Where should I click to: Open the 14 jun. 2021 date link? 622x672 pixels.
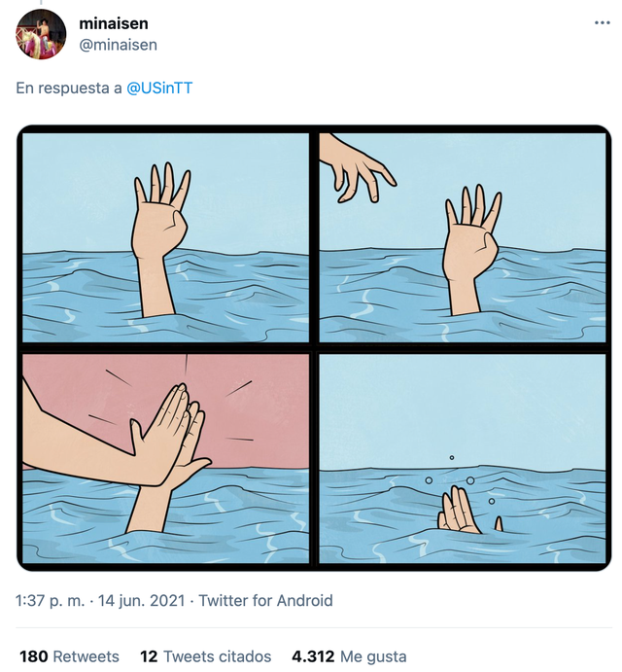[141, 600]
